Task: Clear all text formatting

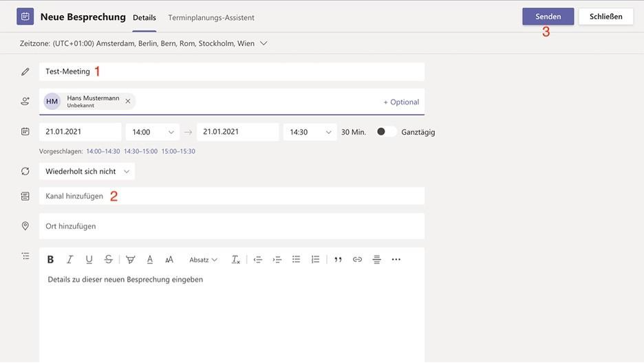Action: 236,259
